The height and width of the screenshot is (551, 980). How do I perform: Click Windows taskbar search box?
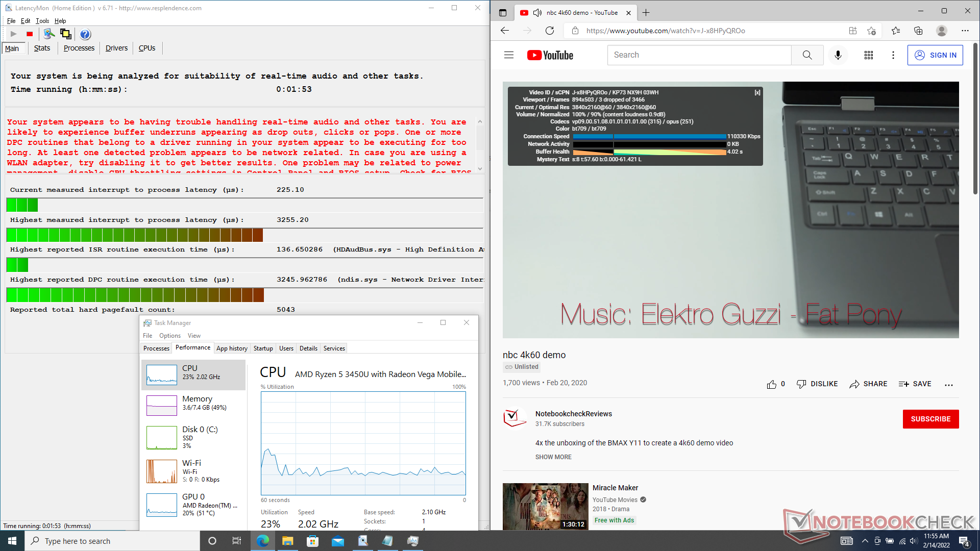(112, 541)
